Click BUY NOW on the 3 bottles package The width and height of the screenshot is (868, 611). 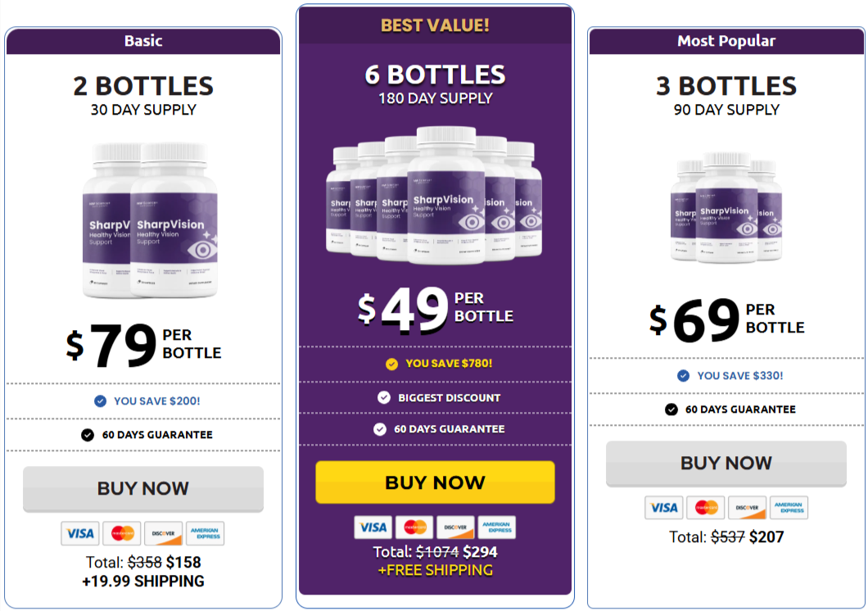(x=725, y=463)
